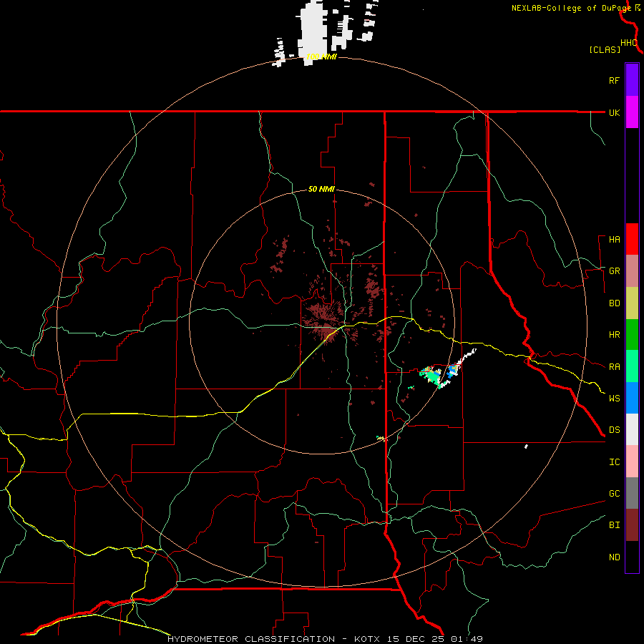Click the BI legend label

pyautogui.click(x=614, y=525)
